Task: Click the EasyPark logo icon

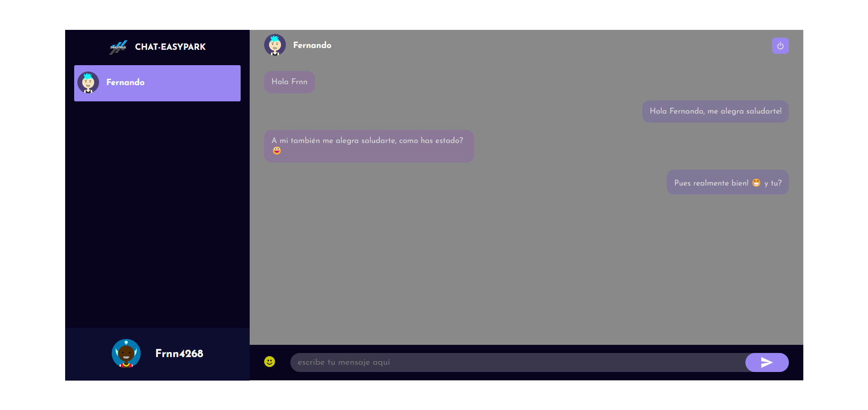Action: (119, 47)
